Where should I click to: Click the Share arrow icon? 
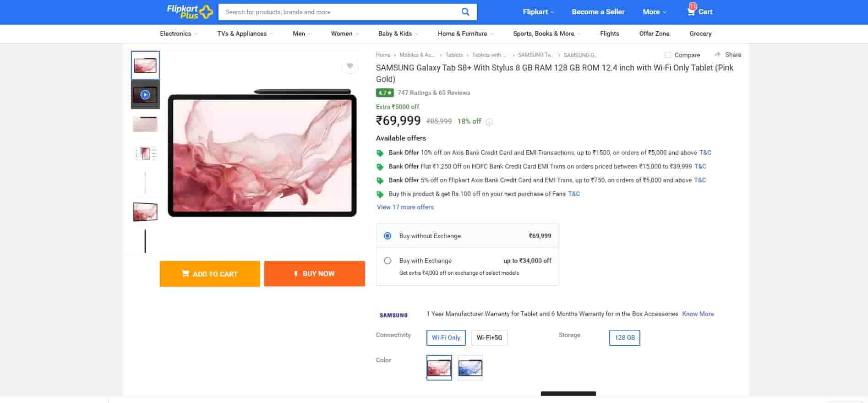tap(718, 54)
